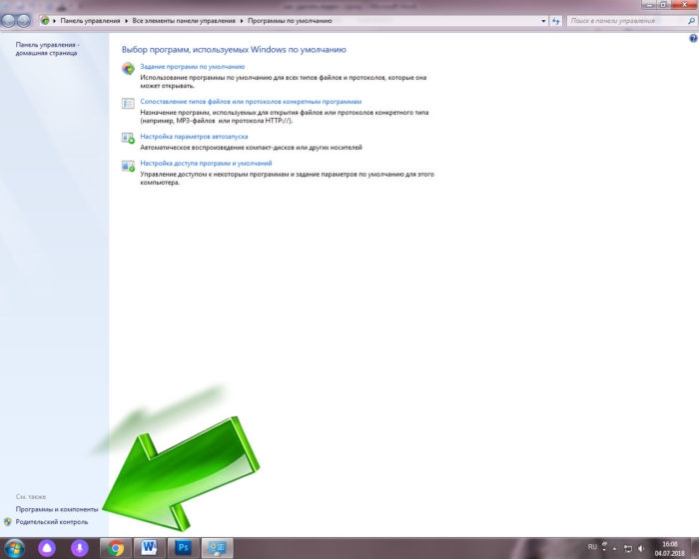Screen dimensions: 699x559
Task: Open Programs and Features link
Action: coord(57,509)
